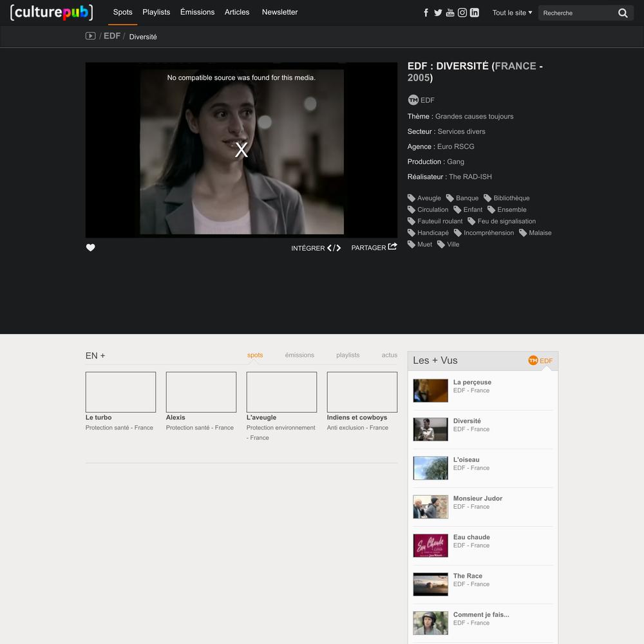Open the Playlists menu
This screenshot has width=644, height=644.
[x=156, y=12]
